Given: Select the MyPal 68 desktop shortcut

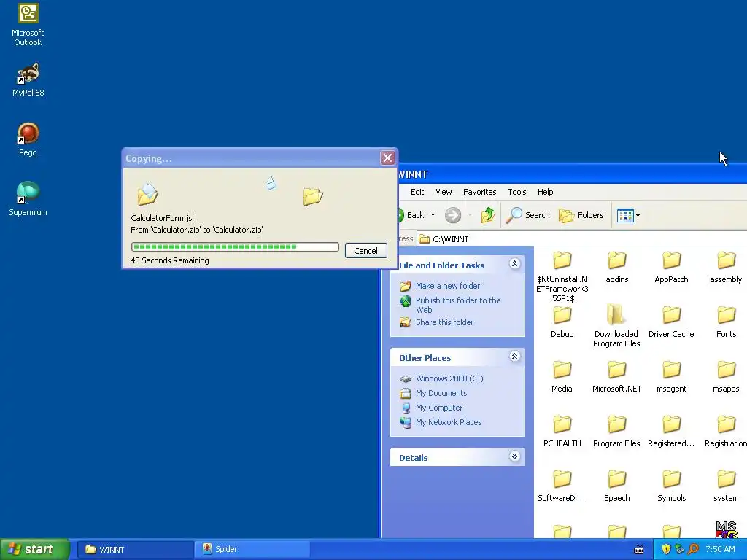Looking at the screenshot, I should 28,79.
